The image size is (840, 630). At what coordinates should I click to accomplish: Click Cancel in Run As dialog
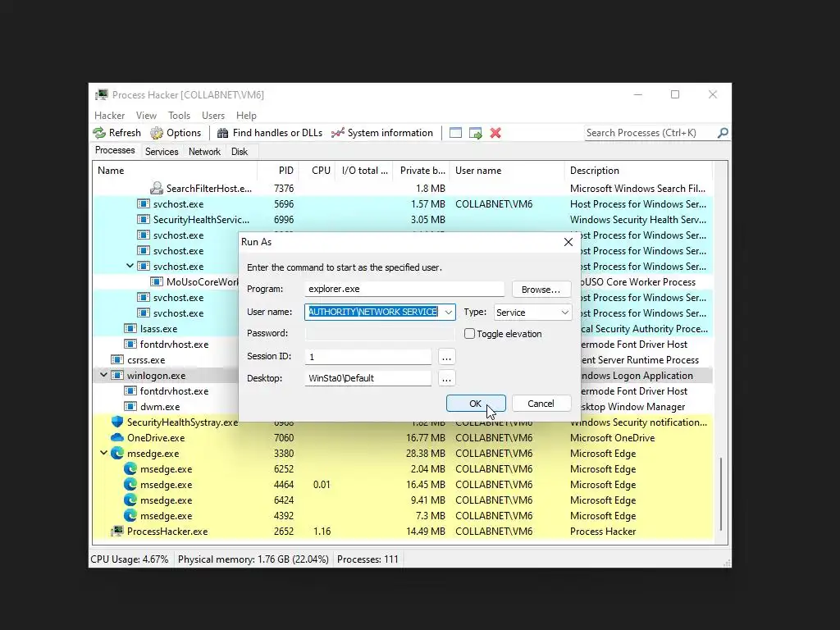point(541,404)
